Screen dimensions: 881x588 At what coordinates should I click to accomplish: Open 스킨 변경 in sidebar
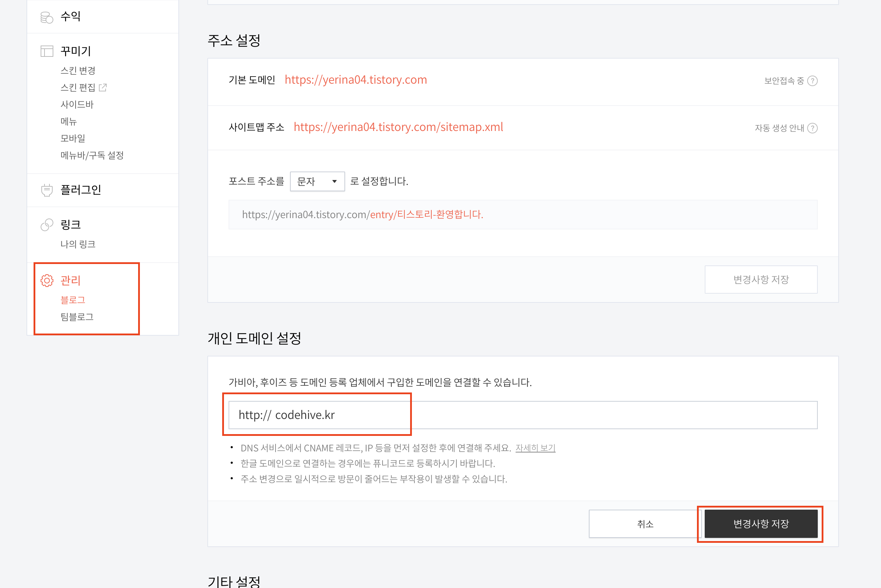[x=78, y=71]
